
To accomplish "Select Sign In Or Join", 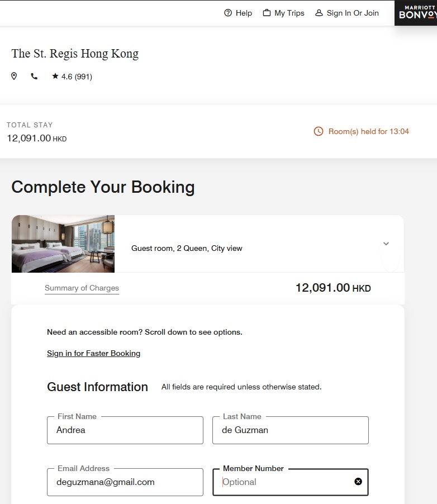I will [x=353, y=13].
